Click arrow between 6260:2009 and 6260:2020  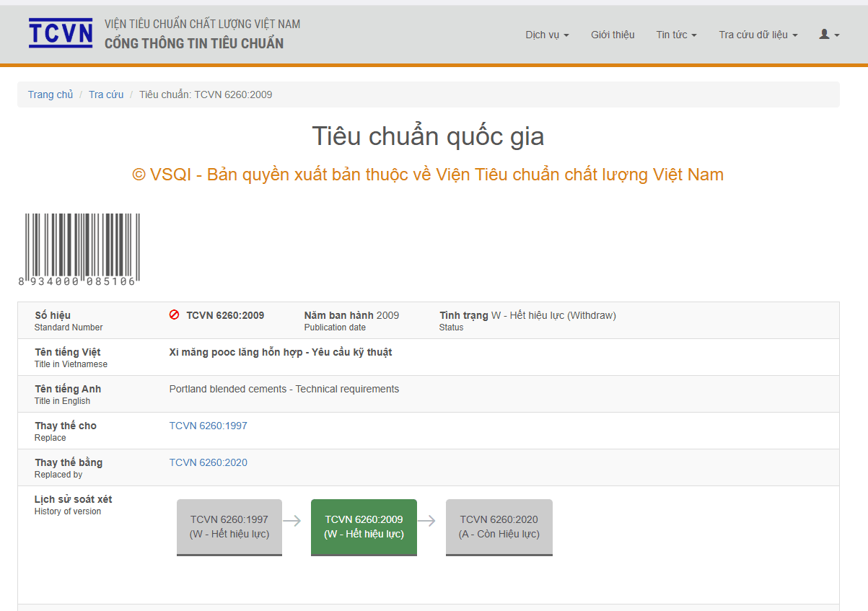427,521
